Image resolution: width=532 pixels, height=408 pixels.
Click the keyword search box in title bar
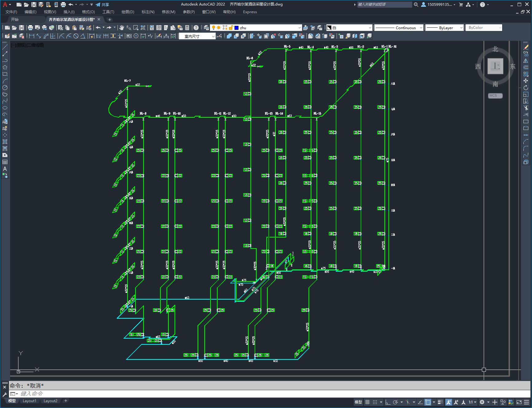384,5
